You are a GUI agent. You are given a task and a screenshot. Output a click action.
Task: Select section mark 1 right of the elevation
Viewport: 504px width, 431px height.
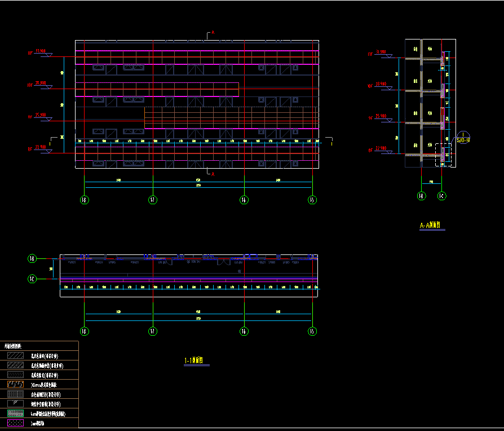(x=329, y=141)
